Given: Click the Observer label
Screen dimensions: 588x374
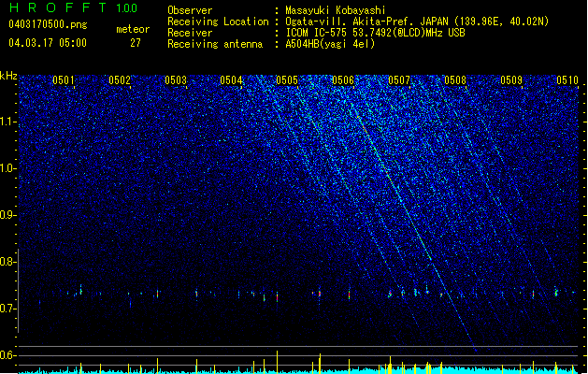Looking at the screenshot, I should (x=190, y=10).
